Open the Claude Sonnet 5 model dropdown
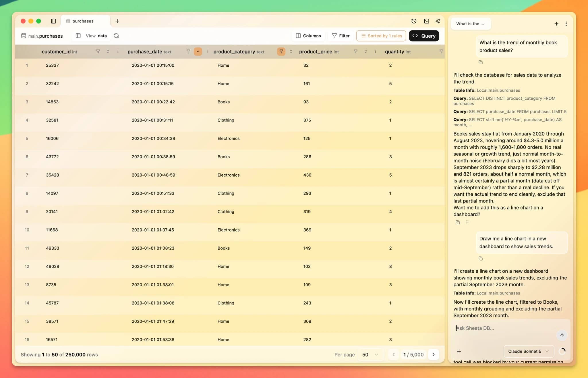The image size is (588, 378). coord(529,351)
